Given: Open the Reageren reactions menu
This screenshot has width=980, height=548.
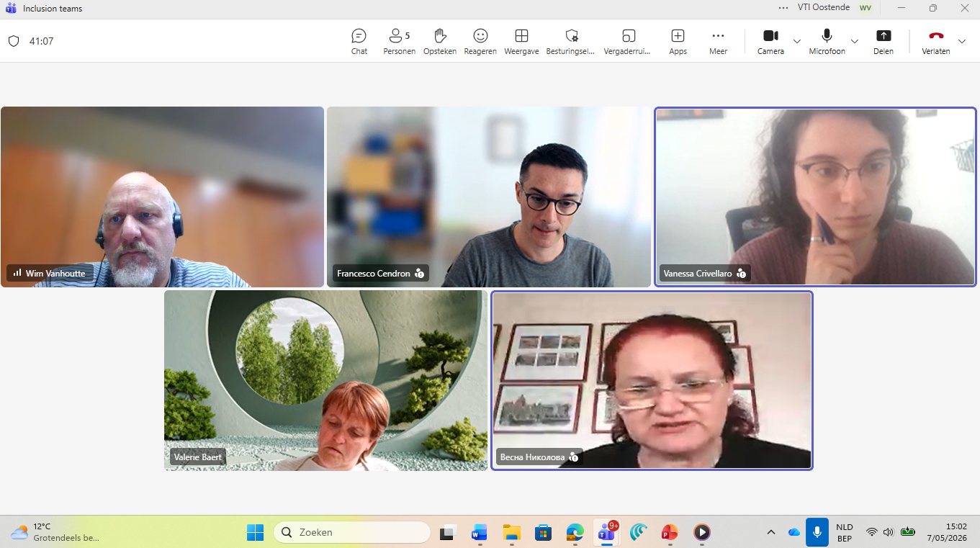Looking at the screenshot, I should pyautogui.click(x=480, y=41).
